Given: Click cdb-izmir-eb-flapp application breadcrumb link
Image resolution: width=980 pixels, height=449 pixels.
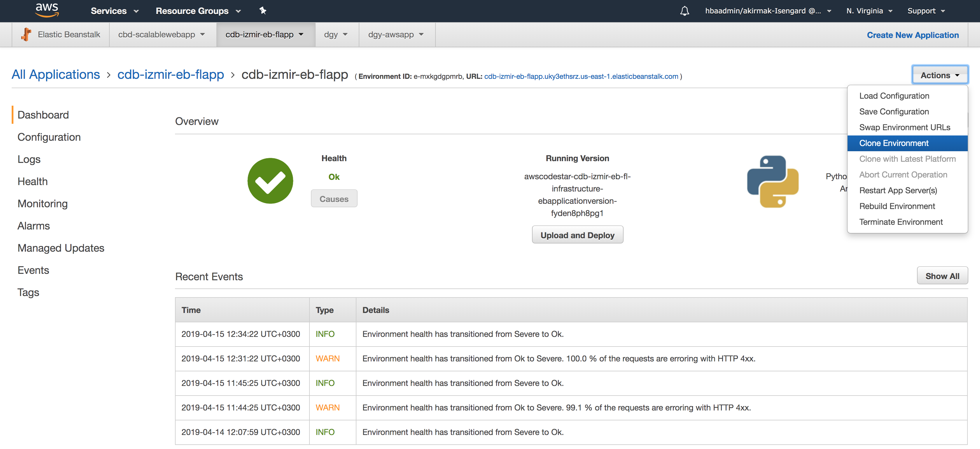Looking at the screenshot, I should [170, 74].
